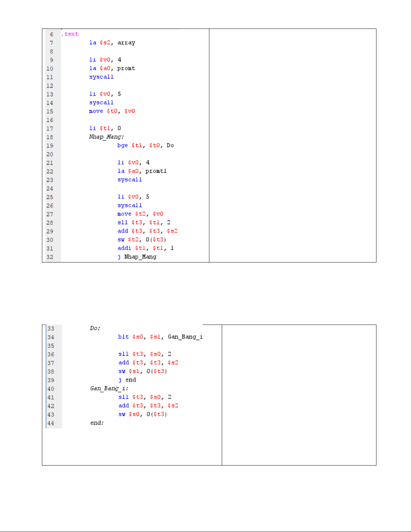Click 'la $a0, promt1' on line 22

pos(142,171)
